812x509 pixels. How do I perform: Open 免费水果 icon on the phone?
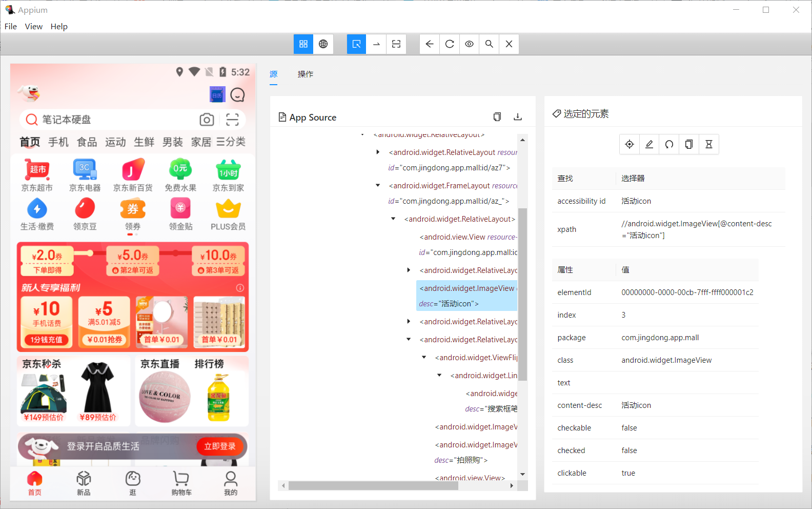pyautogui.click(x=180, y=175)
